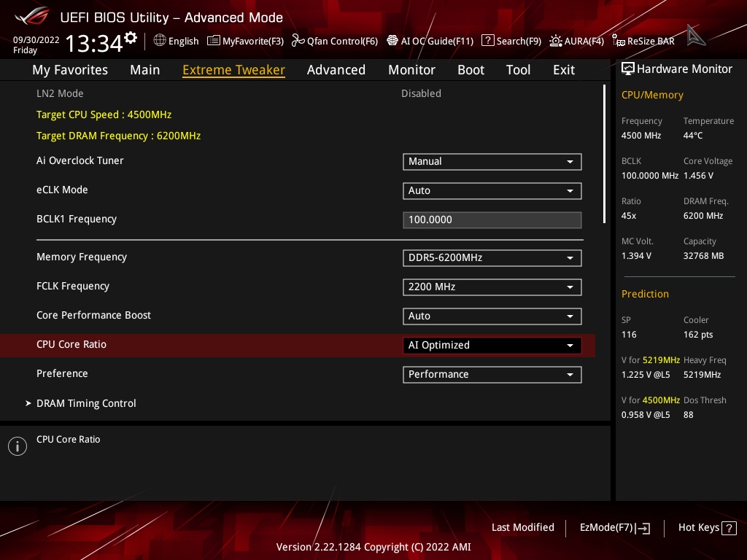Click the info circle icon

point(18,446)
